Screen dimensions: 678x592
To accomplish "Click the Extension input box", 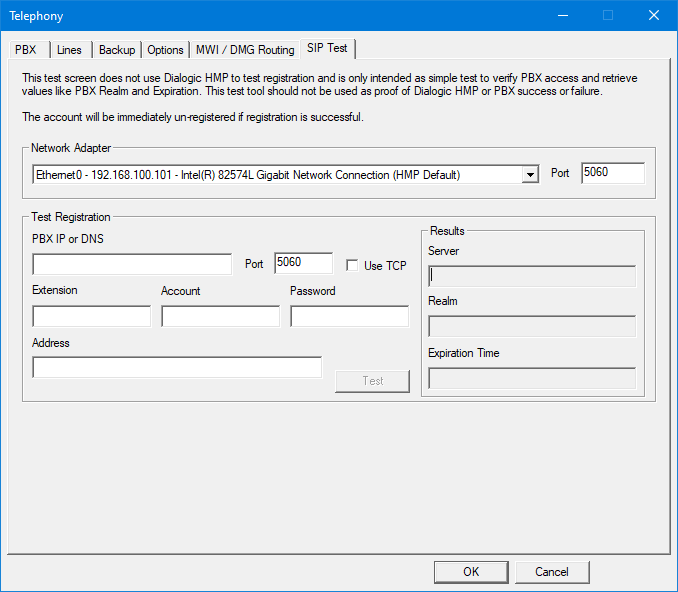I will pyautogui.click(x=91, y=317).
